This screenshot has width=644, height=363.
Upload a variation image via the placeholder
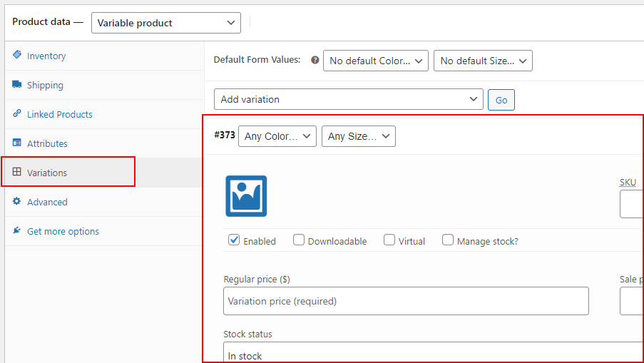pos(246,196)
